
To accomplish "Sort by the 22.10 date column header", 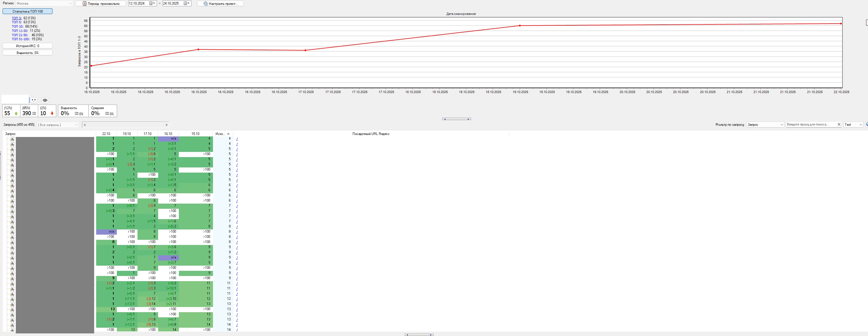I will [x=106, y=134].
